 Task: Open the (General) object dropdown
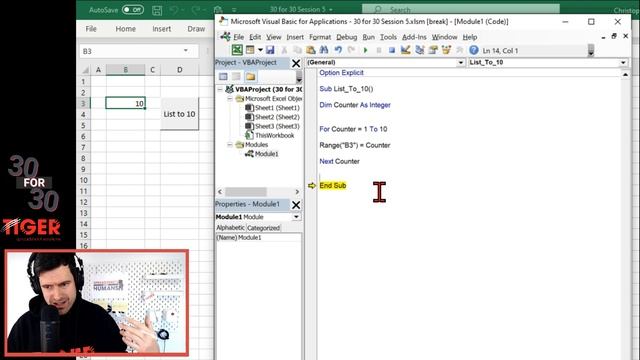460,62
